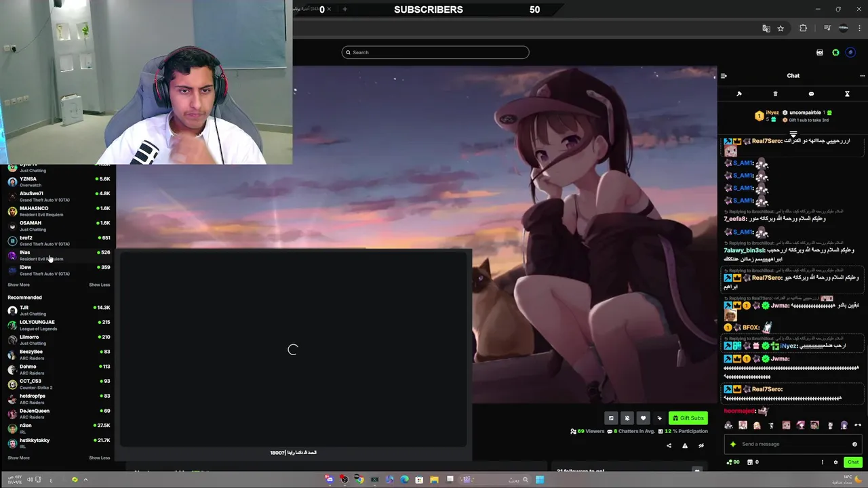Open iNas channel in sidebar

point(58,256)
